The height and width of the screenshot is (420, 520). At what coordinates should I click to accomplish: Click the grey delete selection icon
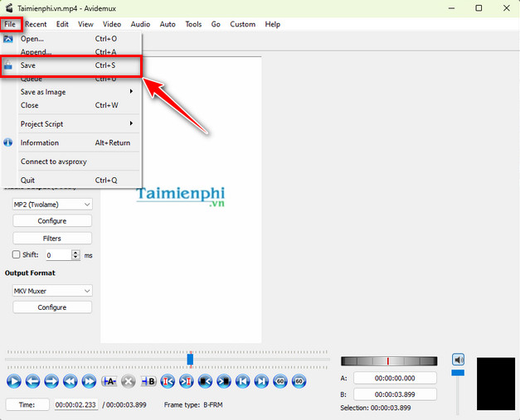tap(129, 381)
